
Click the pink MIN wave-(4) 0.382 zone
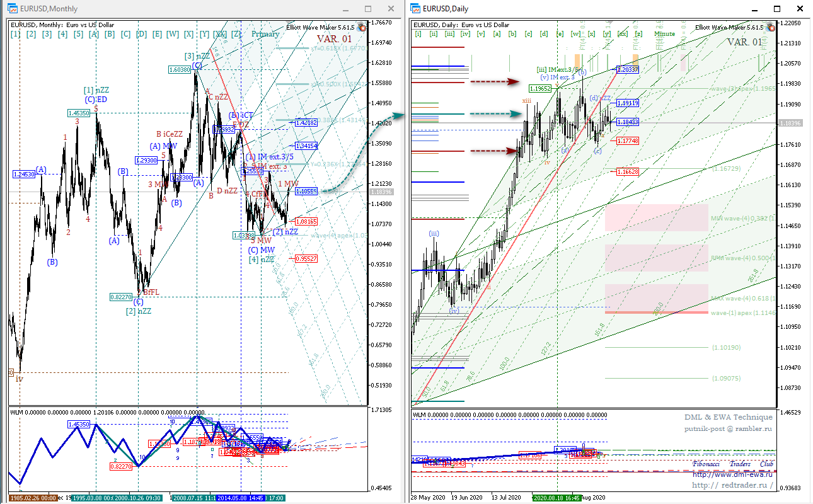point(657,217)
